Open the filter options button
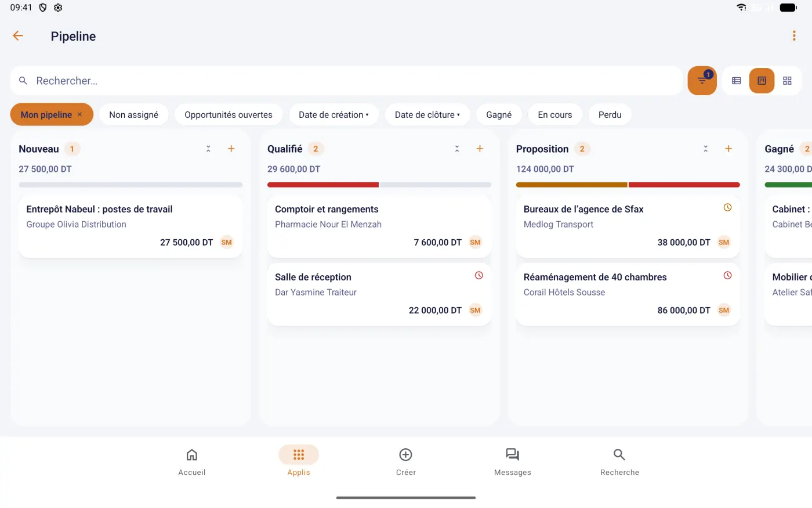This screenshot has width=812, height=508. (x=702, y=81)
